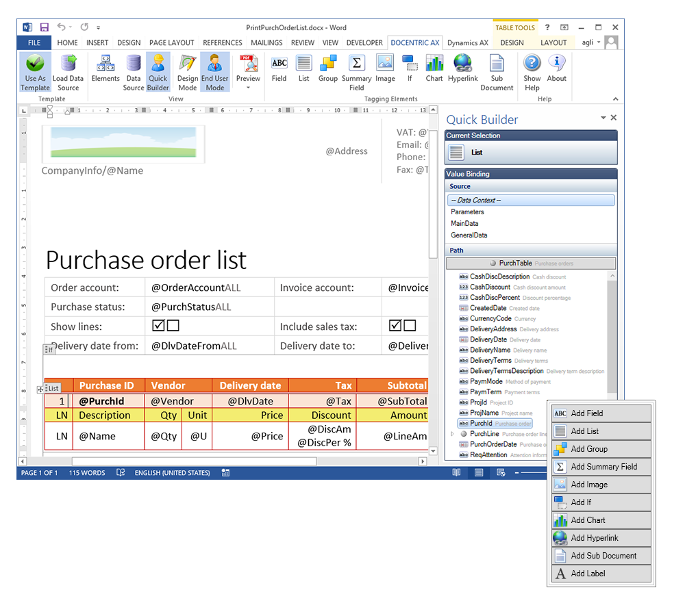Screen dimensions: 685x616
Task: Uncheck the ticked Include sales tax checkbox
Action: [x=395, y=326]
